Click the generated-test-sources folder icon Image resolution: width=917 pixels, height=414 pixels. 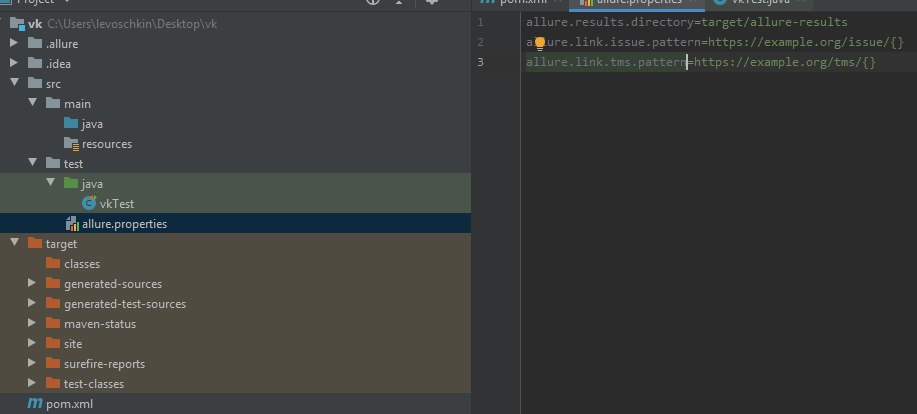pyautogui.click(x=53, y=303)
